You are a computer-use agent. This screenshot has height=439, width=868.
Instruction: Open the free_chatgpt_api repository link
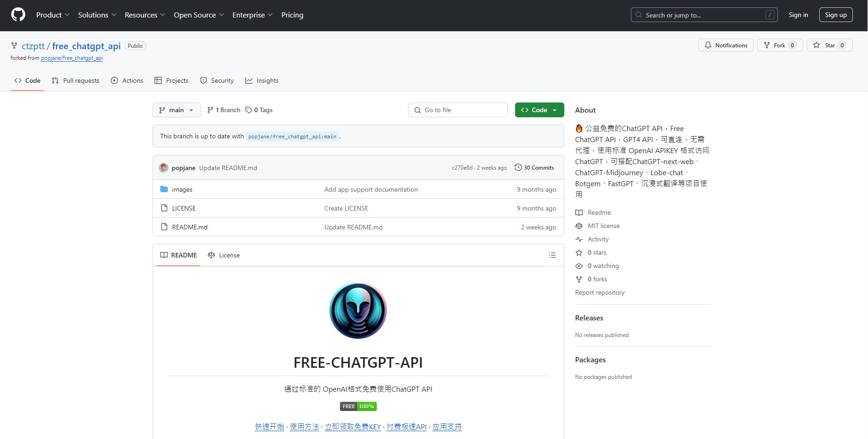pyautogui.click(x=86, y=46)
